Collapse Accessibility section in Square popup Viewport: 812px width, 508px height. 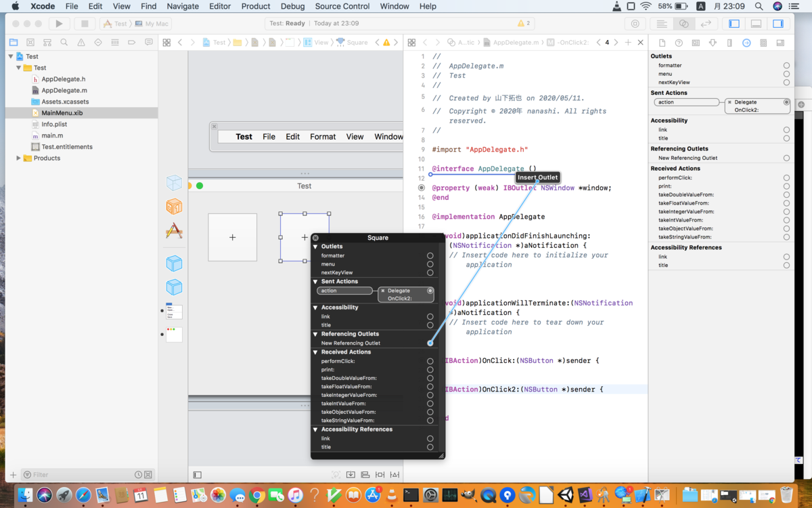(315, 308)
